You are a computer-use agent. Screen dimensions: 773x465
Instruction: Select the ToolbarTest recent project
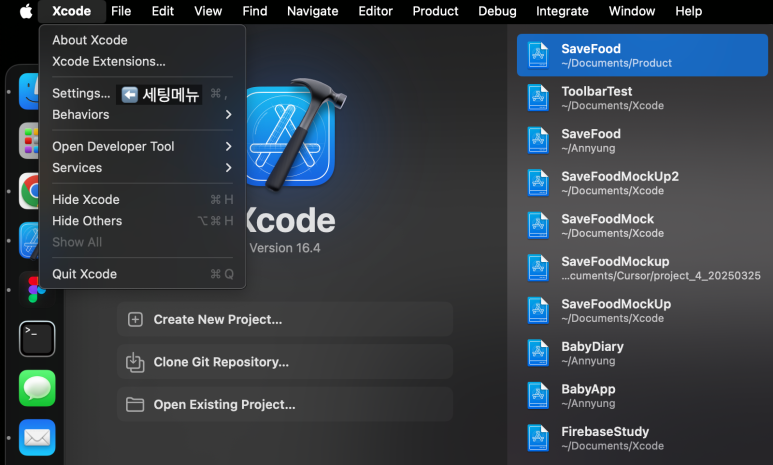642,98
